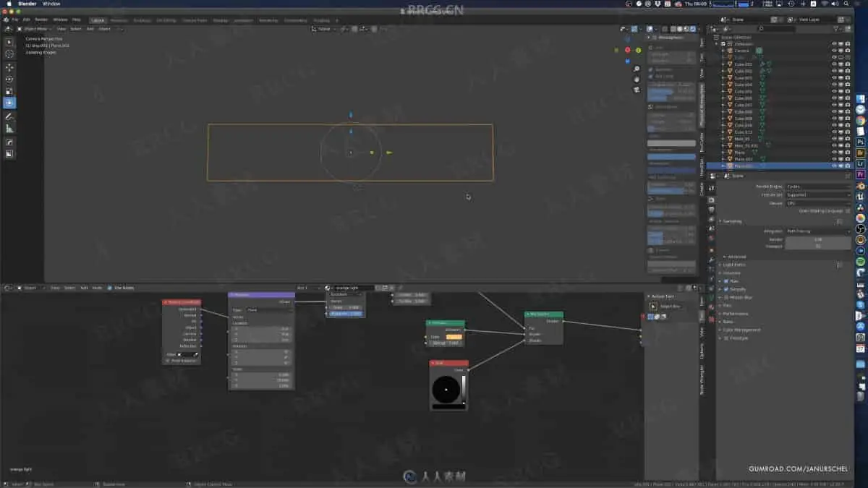Toggle the Motion Blur checkbox

[726, 297]
